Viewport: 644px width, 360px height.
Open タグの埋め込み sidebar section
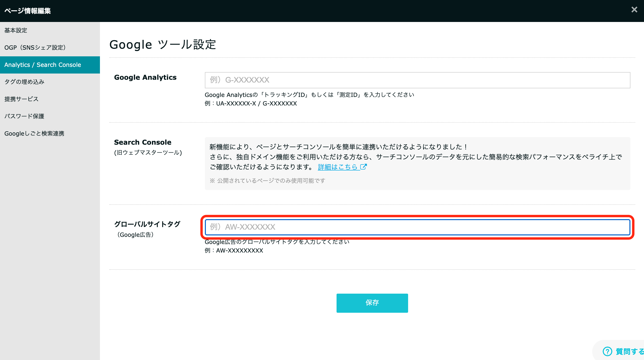[50, 82]
